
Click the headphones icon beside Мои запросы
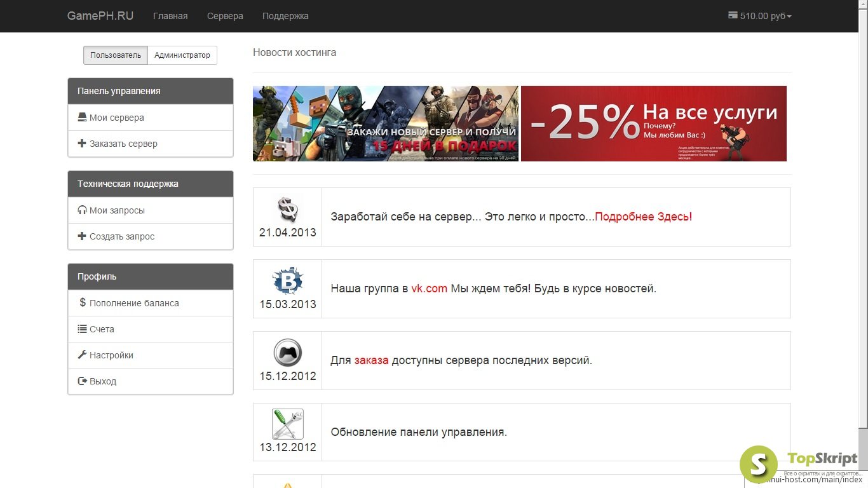click(x=82, y=210)
